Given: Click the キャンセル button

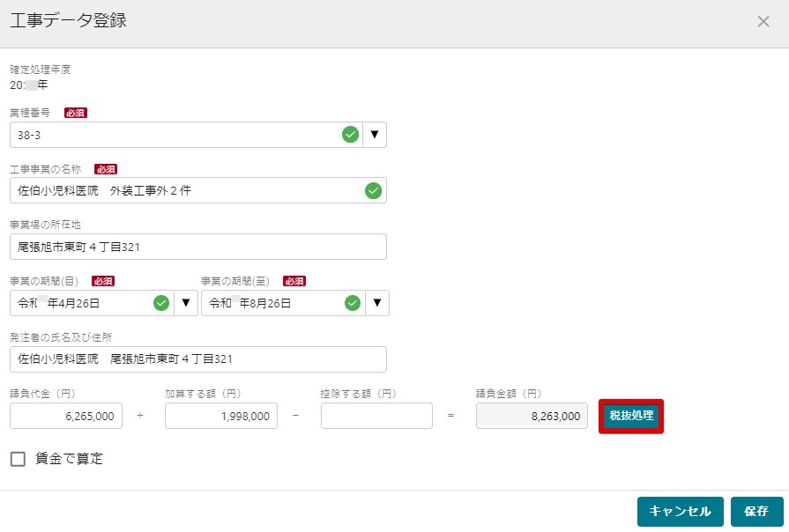Looking at the screenshot, I should (x=681, y=512).
